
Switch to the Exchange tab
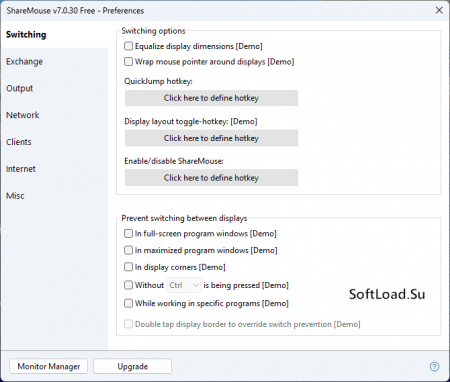click(54, 61)
